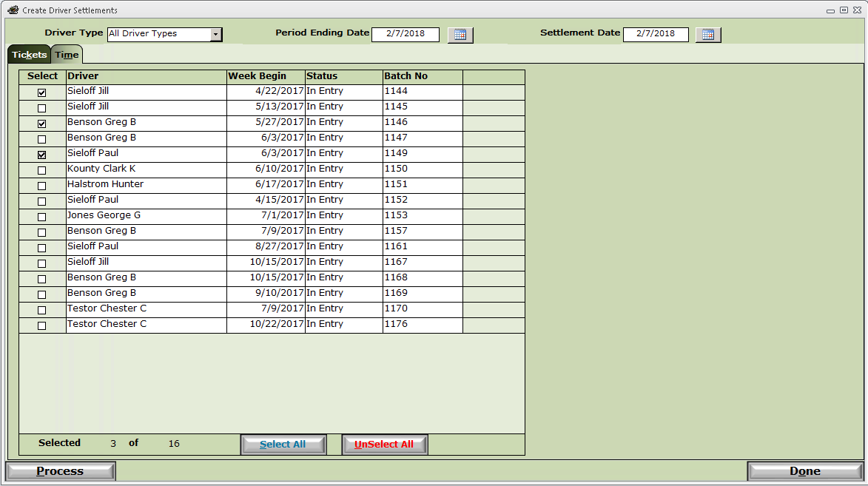Tick the Halstrom Hunter checkbox

42,186
